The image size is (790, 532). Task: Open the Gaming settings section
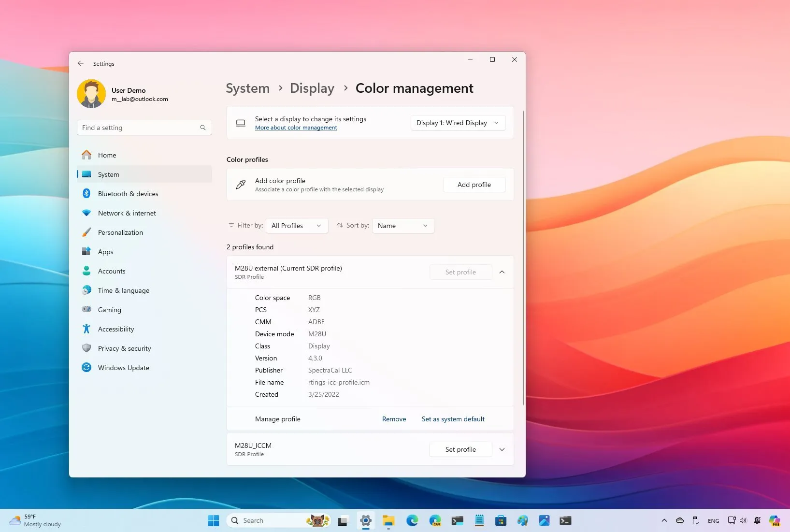click(109, 309)
